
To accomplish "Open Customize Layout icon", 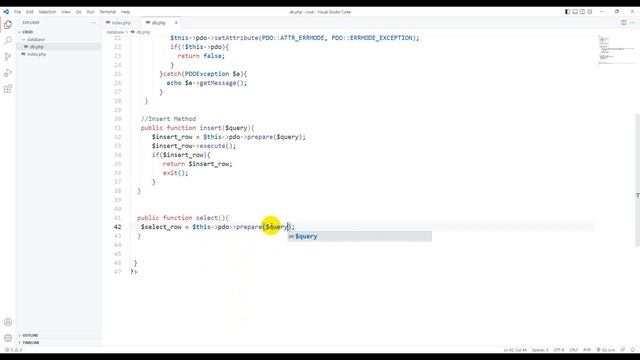I will (589, 12).
